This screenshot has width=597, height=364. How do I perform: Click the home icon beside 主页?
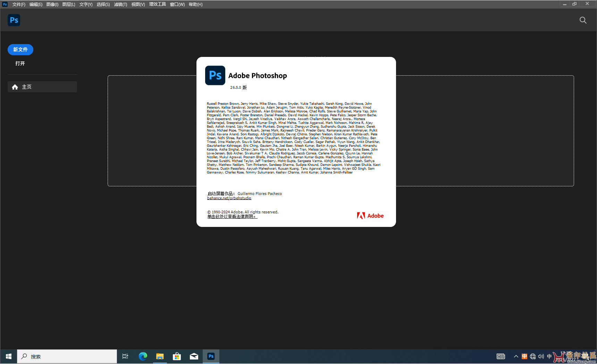tap(15, 87)
